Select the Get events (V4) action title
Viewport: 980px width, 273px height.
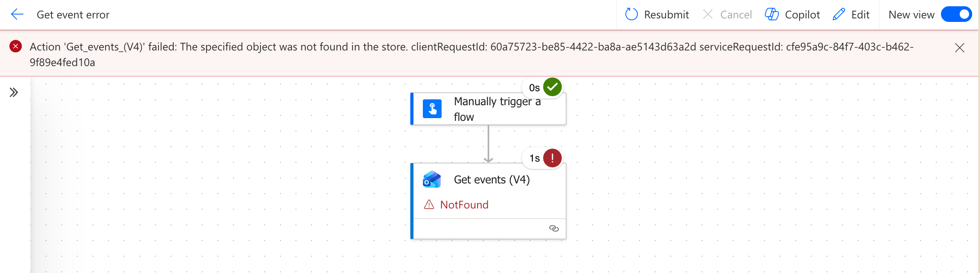coord(492,180)
